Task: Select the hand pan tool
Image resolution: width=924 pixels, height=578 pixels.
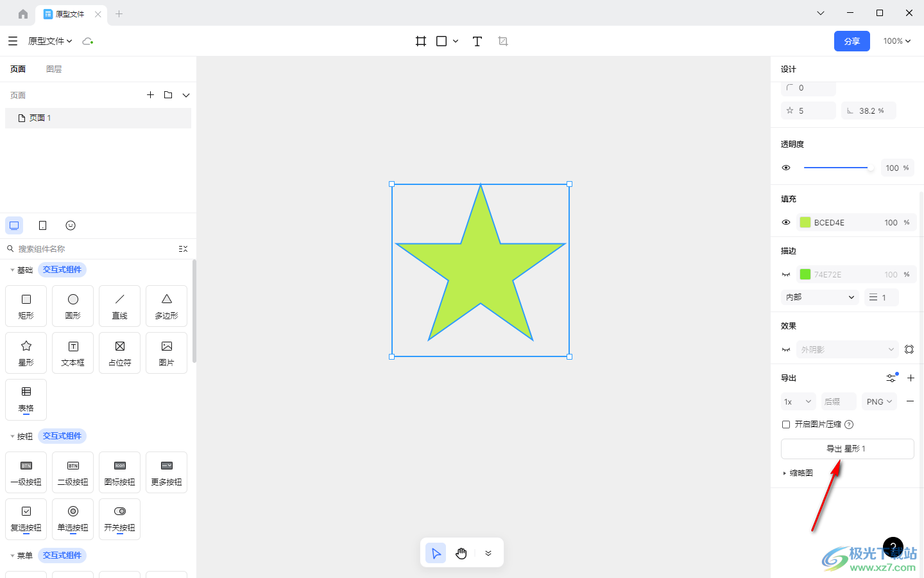Action: tap(461, 553)
